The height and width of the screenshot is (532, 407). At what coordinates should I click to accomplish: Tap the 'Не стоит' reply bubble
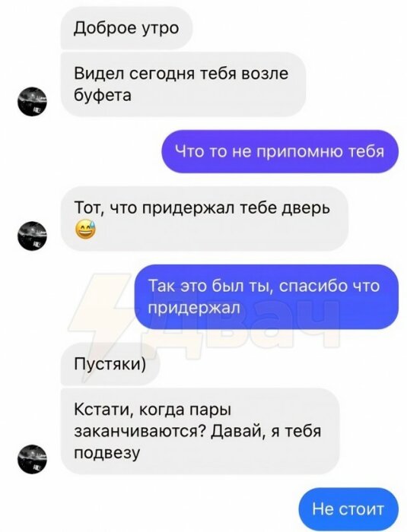pyautogui.click(x=348, y=509)
